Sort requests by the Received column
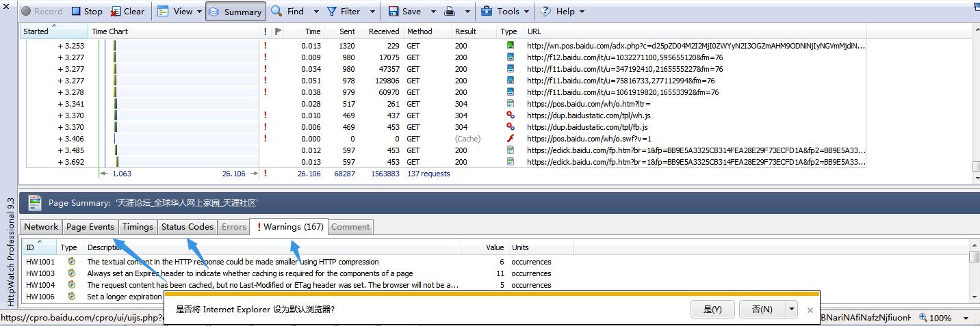 coord(383,31)
